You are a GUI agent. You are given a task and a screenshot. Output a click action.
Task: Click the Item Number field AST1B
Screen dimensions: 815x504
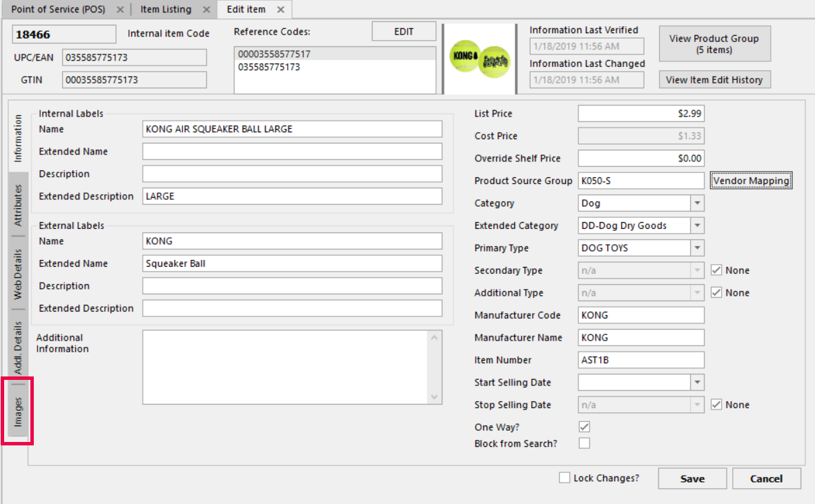pos(641,360)
